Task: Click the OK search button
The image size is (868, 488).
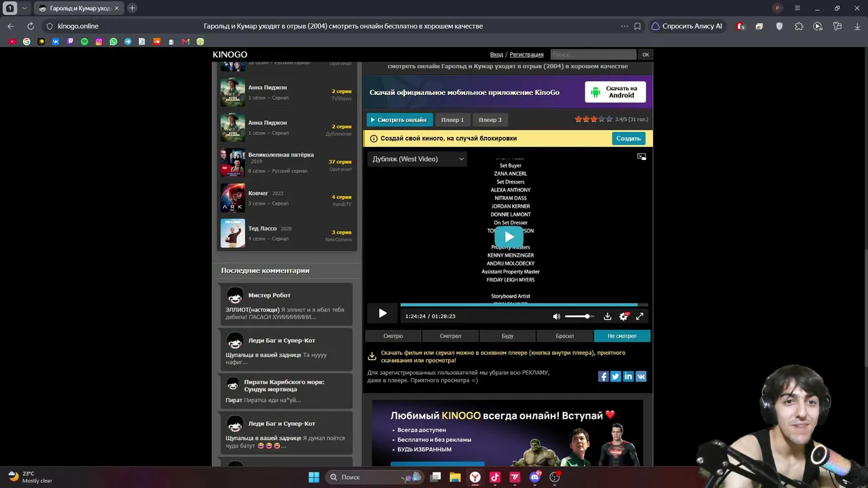Action: (x=646, y=55)
